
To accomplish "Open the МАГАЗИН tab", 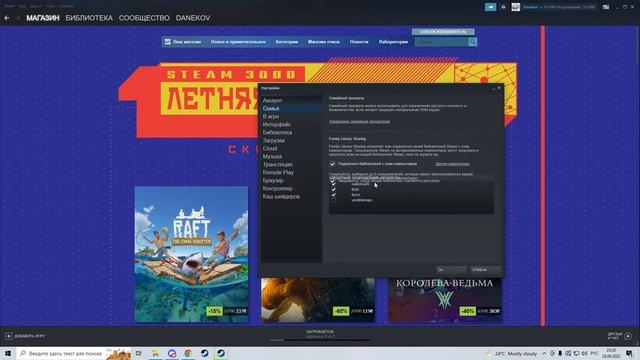I will tap(43, 18).
